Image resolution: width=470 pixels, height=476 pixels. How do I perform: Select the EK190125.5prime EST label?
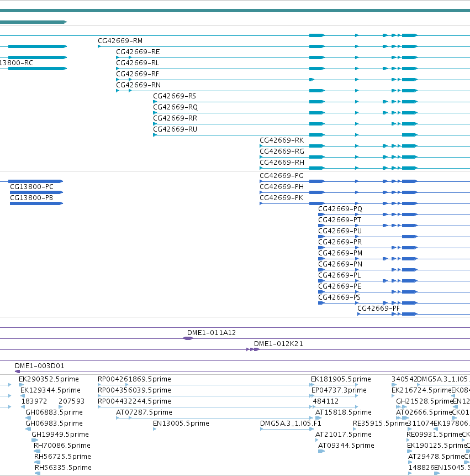[x=437, y=446]
